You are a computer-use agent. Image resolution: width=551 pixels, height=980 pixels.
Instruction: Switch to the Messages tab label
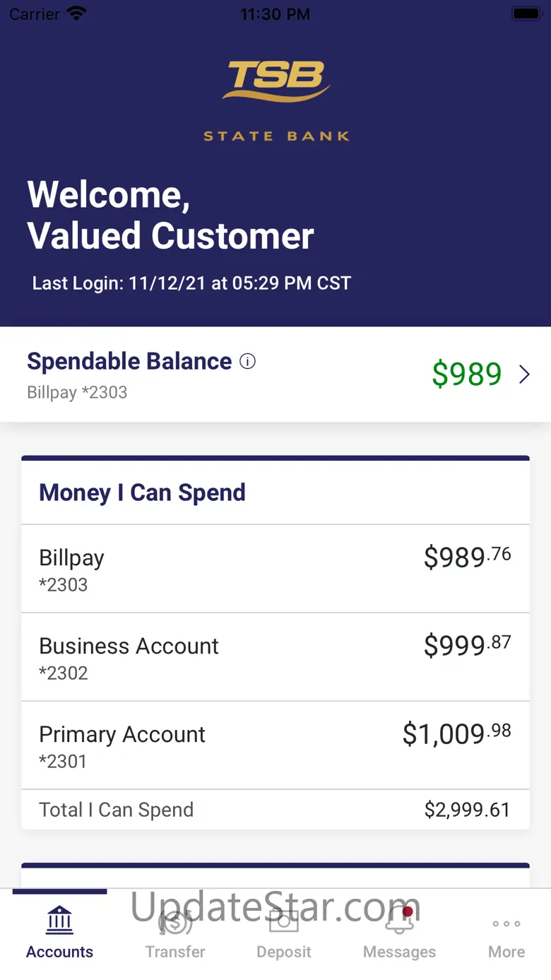click(399, 952)
